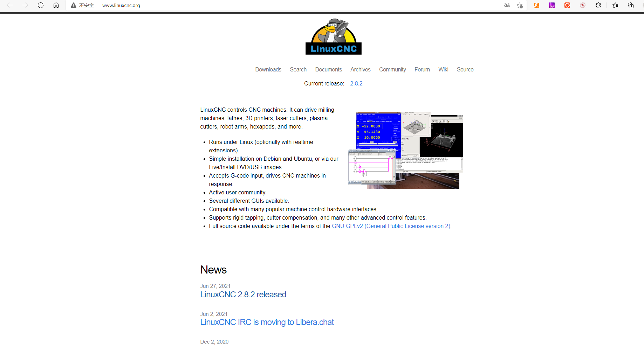644x346 pixels.
Task: Open the round red-dot extension icon
Action: (x=583, y=5)
